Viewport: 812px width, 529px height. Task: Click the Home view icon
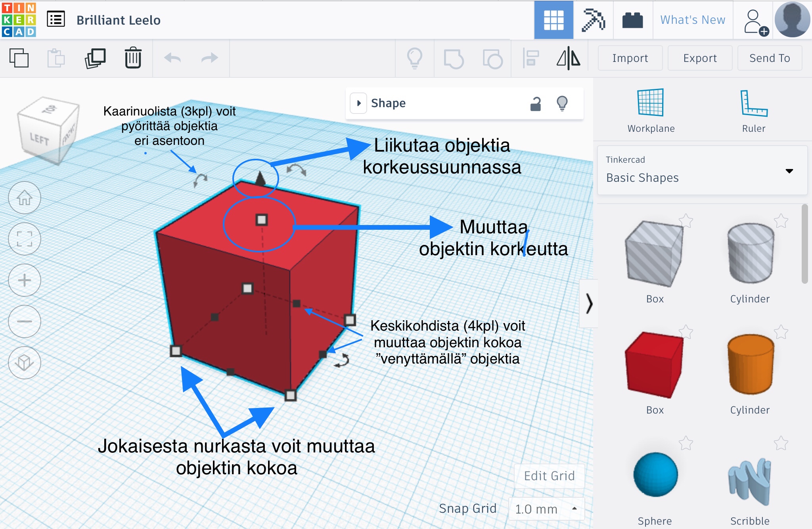click(x=25, y=198)
